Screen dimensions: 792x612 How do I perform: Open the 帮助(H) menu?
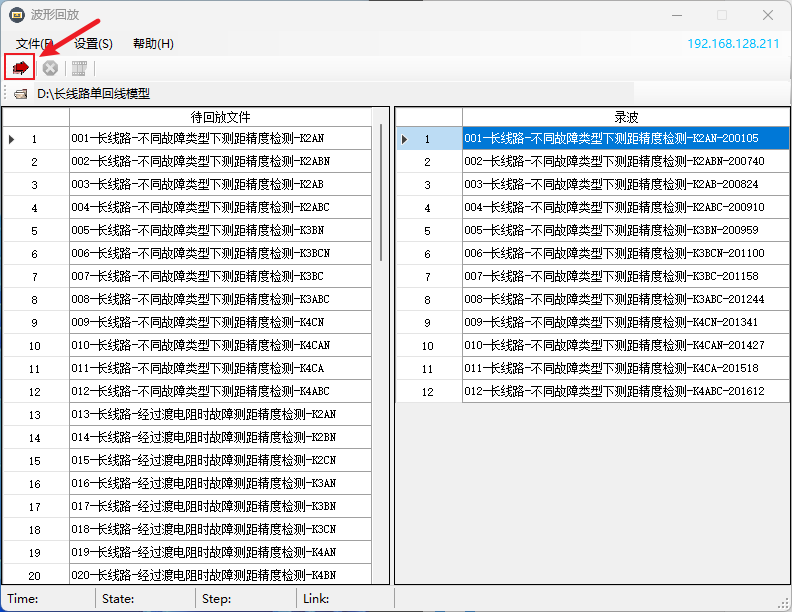click(x=153, y=44)
